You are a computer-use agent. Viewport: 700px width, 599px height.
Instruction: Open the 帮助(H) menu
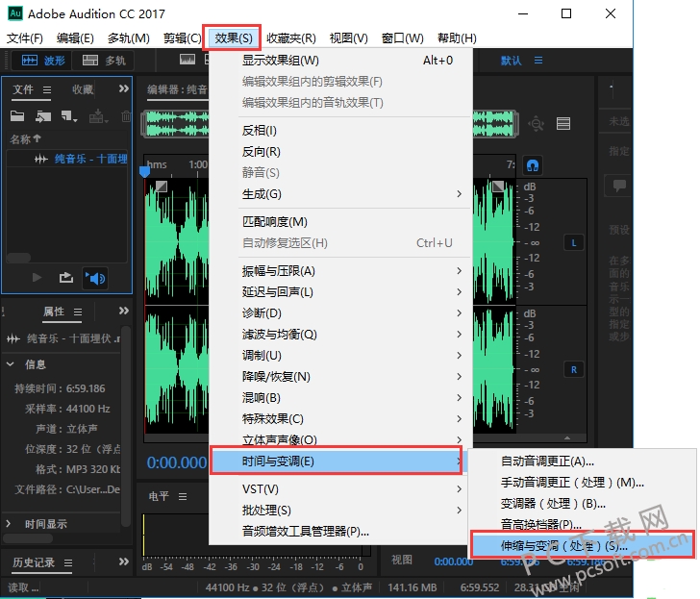457,38
